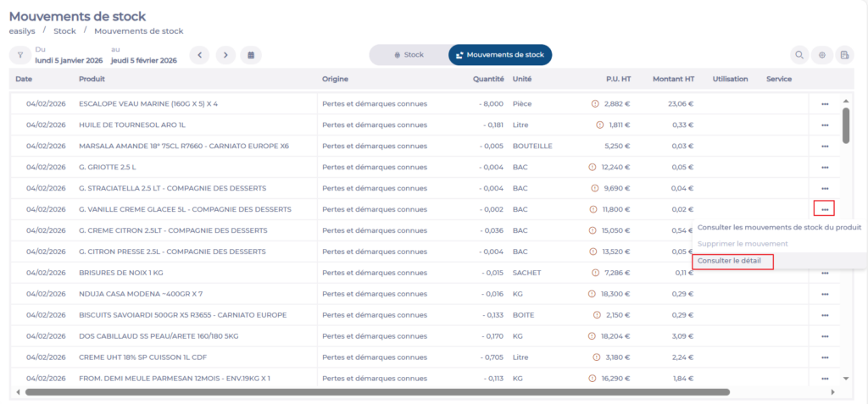Advance to next period with right arrow
Image resolution: width=868 pixels, height=404 pixels.
(225, 55)
